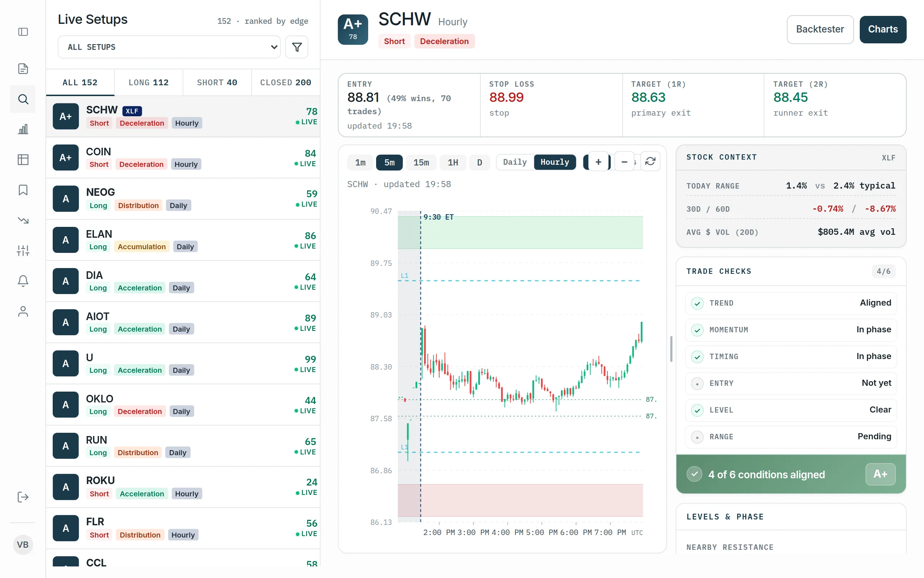The width and height of the screenshot is (924, 578).
Task: Open the NEOG setup row
Action: coord(183,199)
